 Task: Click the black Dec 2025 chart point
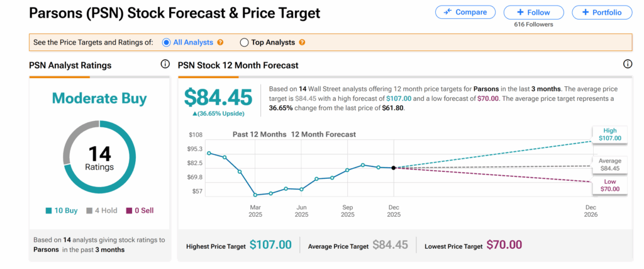click(393, 168)
